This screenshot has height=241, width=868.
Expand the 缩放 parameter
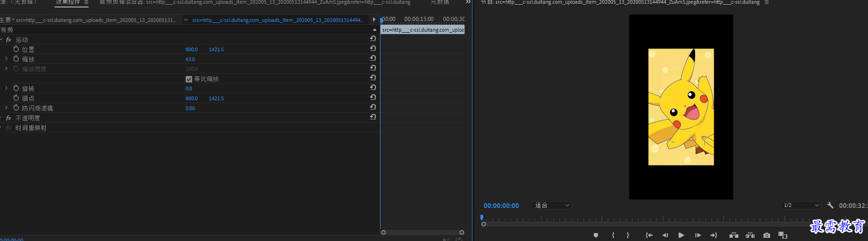click(x=6, y=59)
